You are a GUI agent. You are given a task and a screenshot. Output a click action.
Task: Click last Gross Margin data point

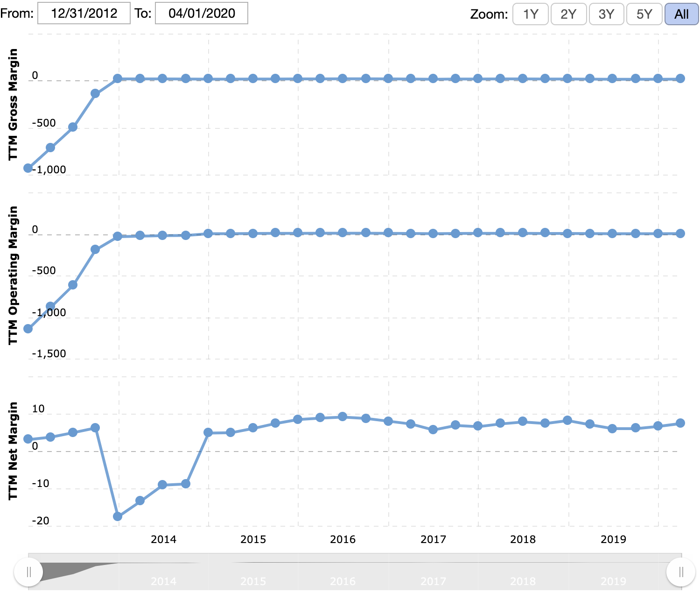680,78
